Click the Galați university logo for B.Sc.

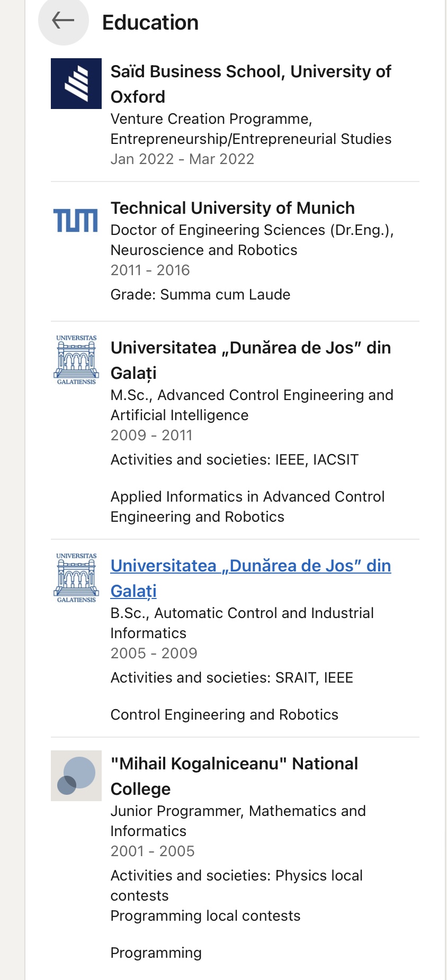pyautogui.click(x=76, y=578)
